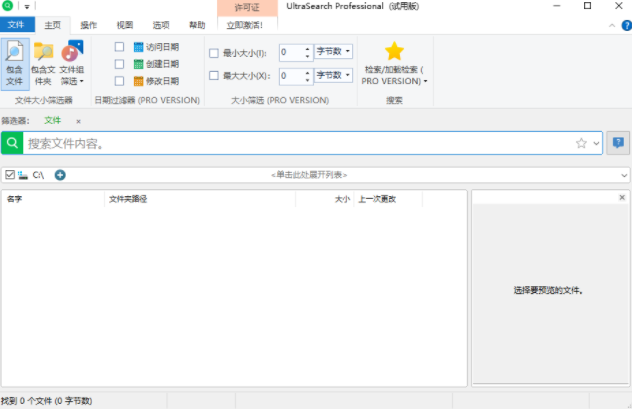Click the minimum size value field
The height and width of the screenshot is (409, 632).
tap(291, 52)
